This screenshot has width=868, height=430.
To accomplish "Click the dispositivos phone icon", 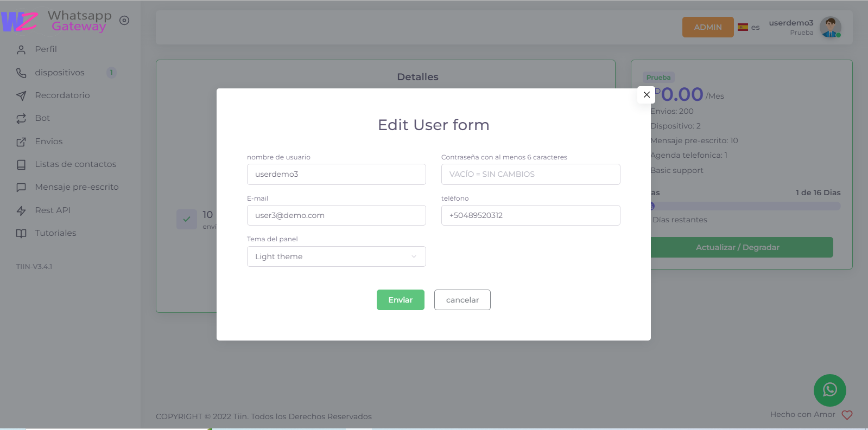I will point(21,73).
